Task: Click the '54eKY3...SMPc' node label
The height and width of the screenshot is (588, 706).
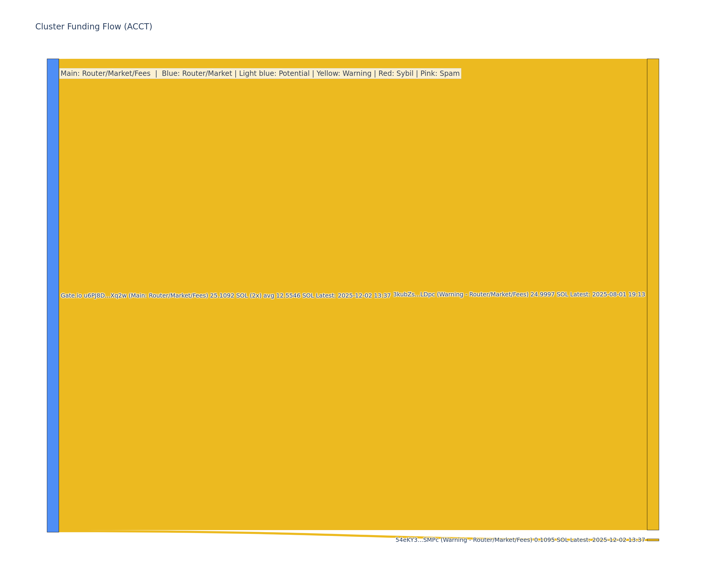Action: pyautogui.click(x=417, y=540)
